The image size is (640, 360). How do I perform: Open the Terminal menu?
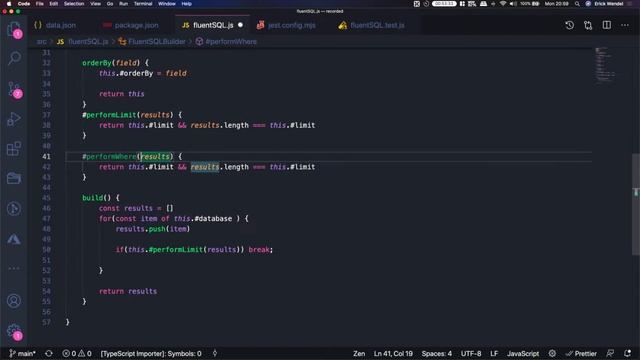pyautogui.click(x=143, y=4)
